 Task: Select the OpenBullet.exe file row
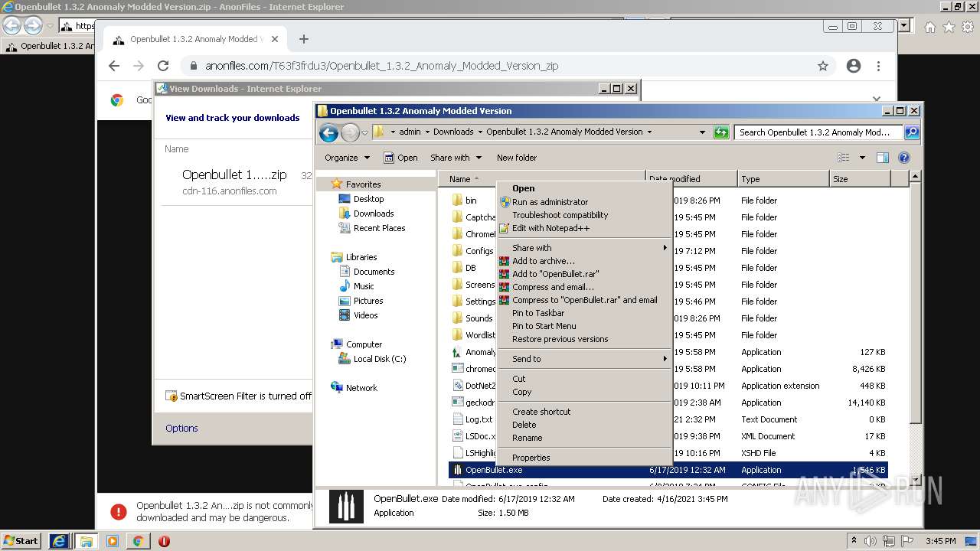668,470
